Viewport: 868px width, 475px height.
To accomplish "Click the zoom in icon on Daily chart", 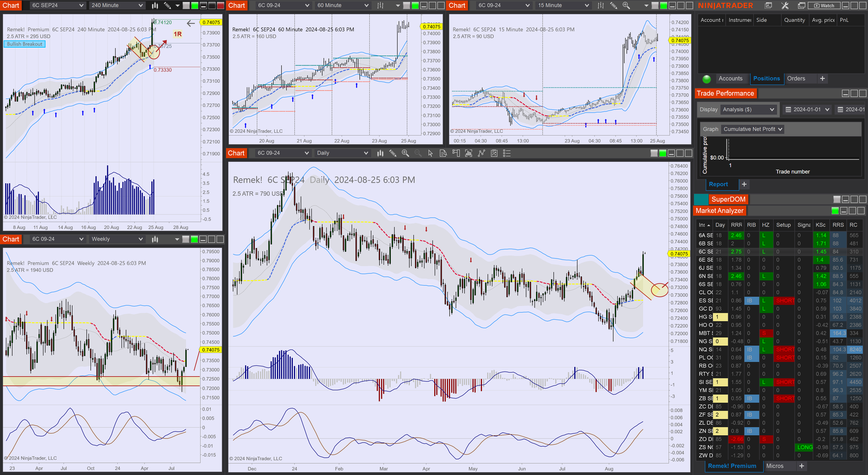I will 405,153.
